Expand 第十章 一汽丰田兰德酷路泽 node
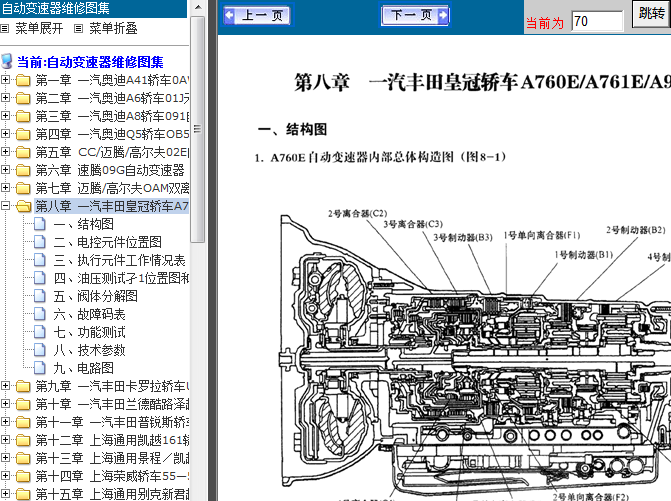 pyautogui.click(x=5, y=404)
